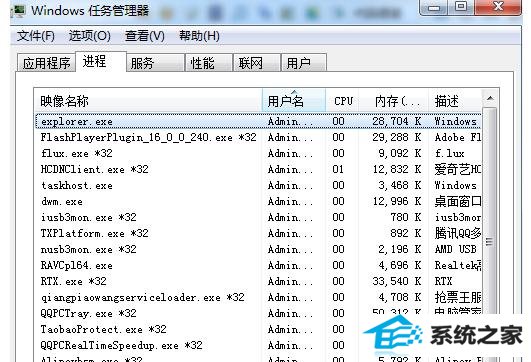Viewport: 531px width, 362px height.
Task: Sort processes by CPU column header
Action: click(x=342, y=101)
